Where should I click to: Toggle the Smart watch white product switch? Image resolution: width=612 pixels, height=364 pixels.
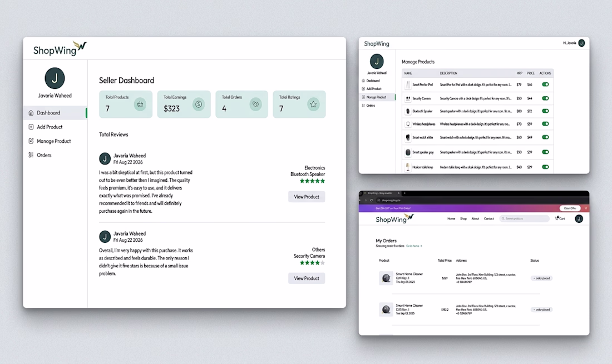point(545,137)
